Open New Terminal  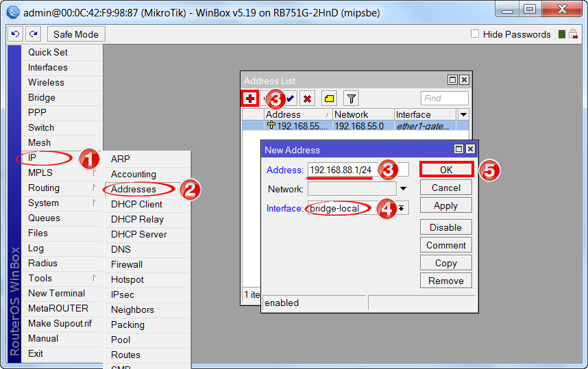(x=62, y=293)
